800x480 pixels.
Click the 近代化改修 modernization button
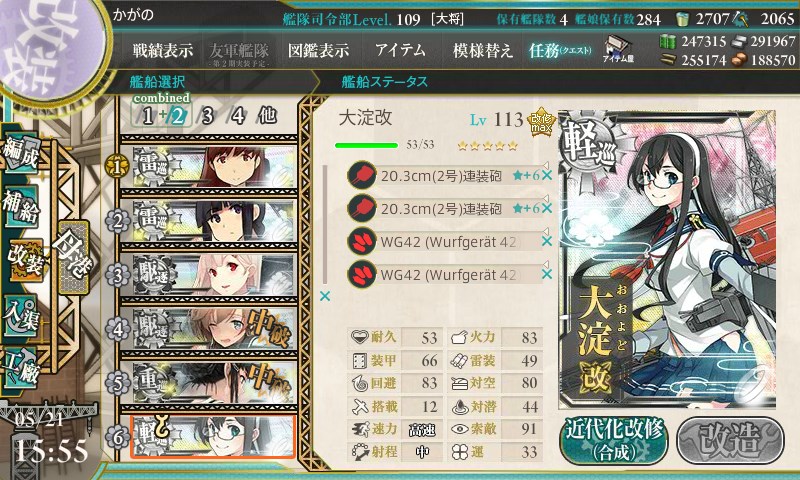614,441
